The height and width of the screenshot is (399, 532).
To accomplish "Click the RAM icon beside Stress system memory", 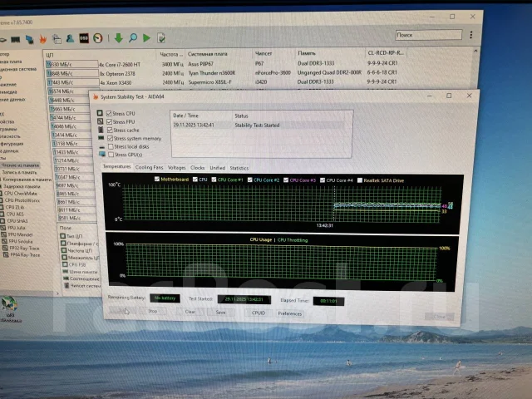I will (101, 138).
